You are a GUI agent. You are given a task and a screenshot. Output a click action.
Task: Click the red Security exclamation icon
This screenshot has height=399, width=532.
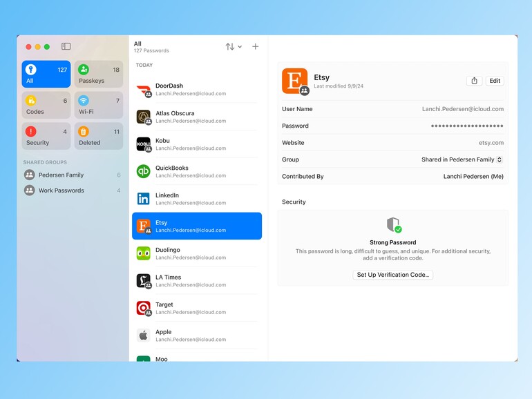(31, 131)
